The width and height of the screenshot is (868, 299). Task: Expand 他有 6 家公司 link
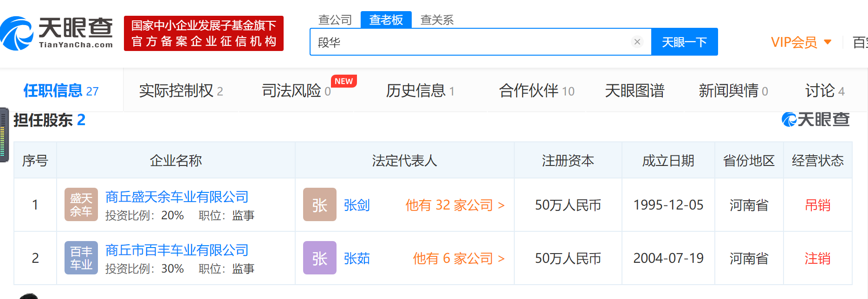pyautogui.click(x=458, y=258)
